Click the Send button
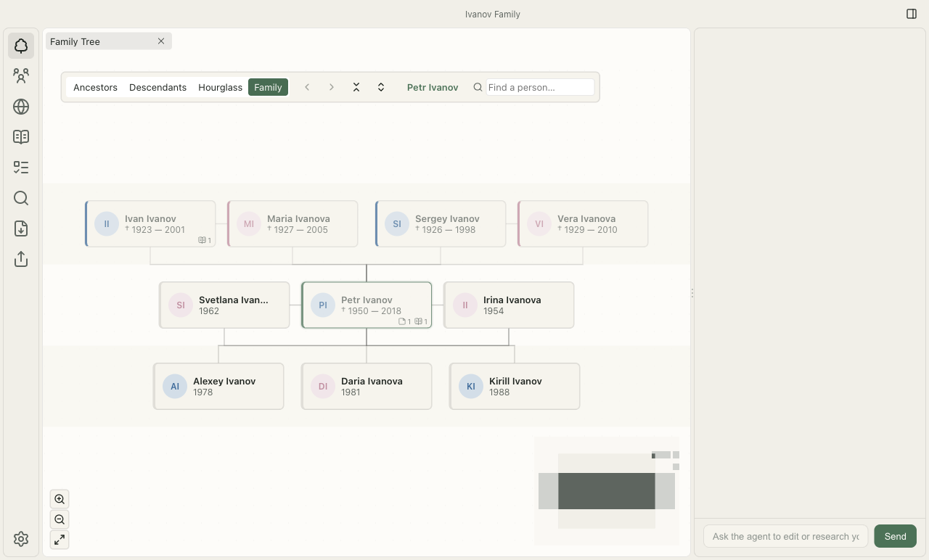929x560 pixels. click(895, 536)
